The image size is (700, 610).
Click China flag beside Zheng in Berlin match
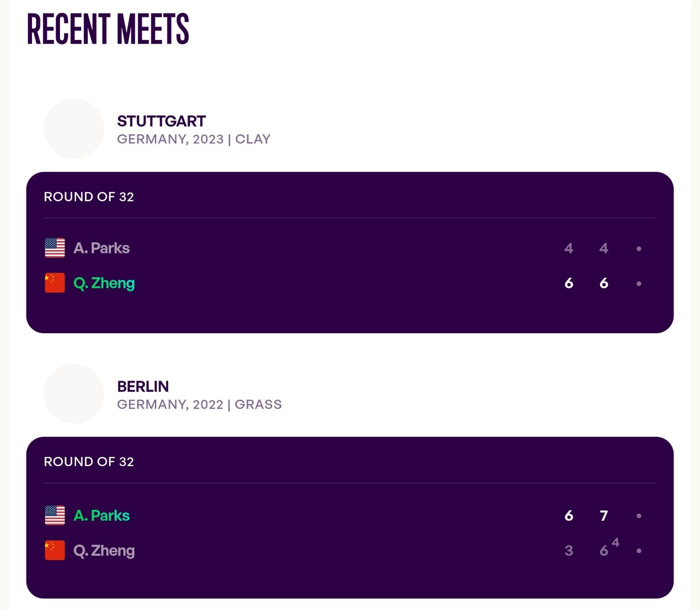pyautogui.click(x=55, y=550)
